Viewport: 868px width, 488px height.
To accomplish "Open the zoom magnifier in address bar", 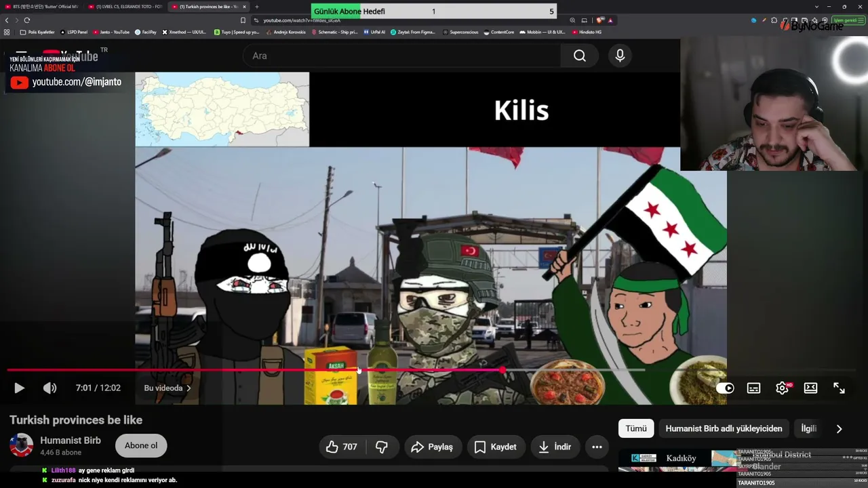I will pos(573,20).
